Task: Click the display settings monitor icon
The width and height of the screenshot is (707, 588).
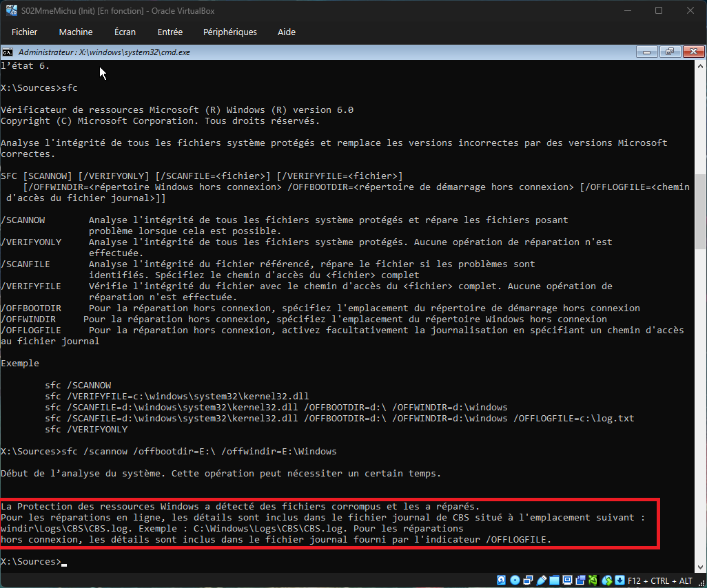Action: pyautogui.click(x=568, y=580)
